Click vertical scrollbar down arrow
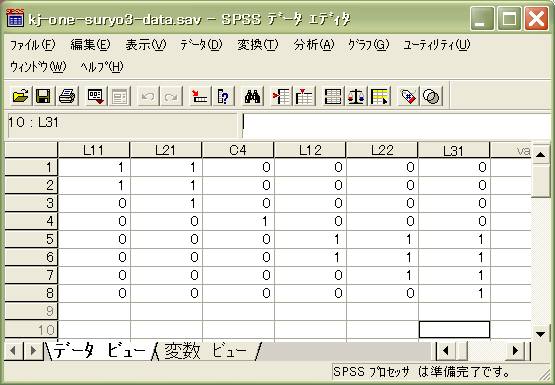The image size is (555, 385). coord(540,334)
